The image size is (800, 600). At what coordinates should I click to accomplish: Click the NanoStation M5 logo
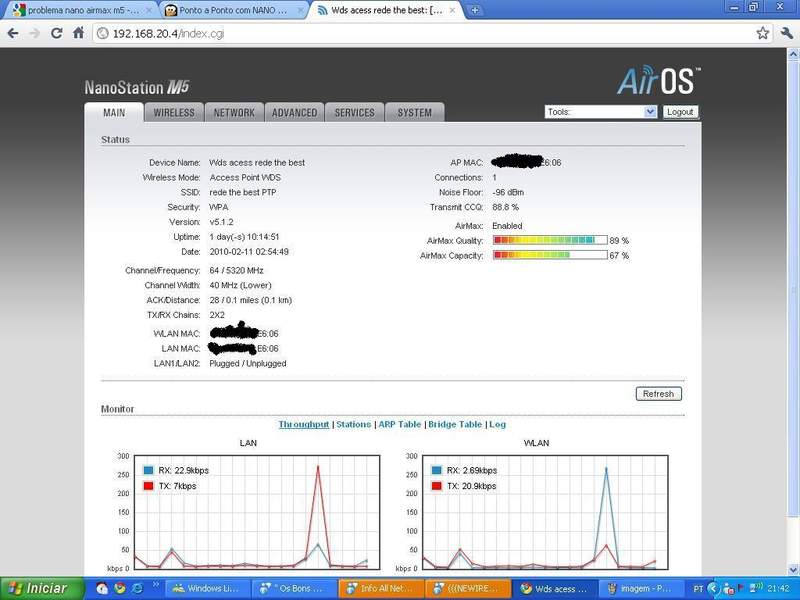click(137, 87)
